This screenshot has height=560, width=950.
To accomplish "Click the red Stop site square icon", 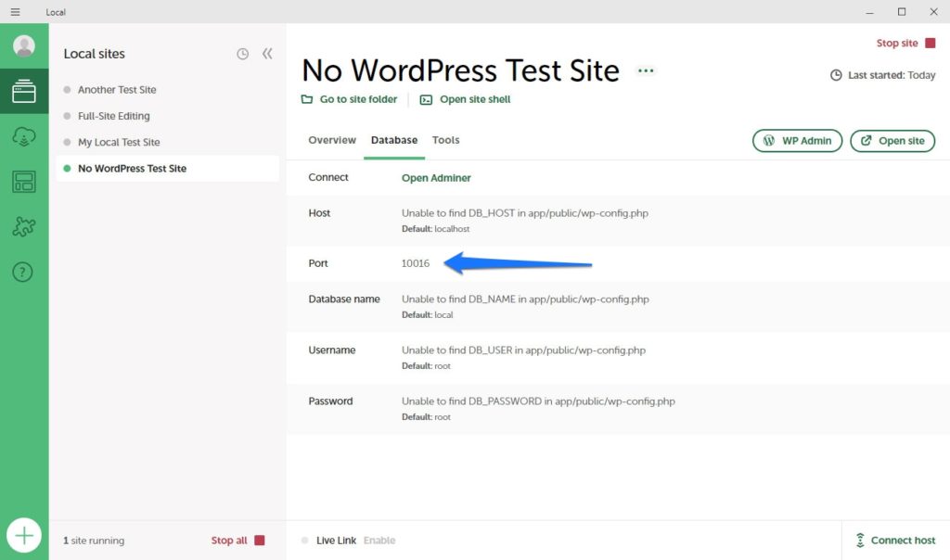I will point(931,43).
